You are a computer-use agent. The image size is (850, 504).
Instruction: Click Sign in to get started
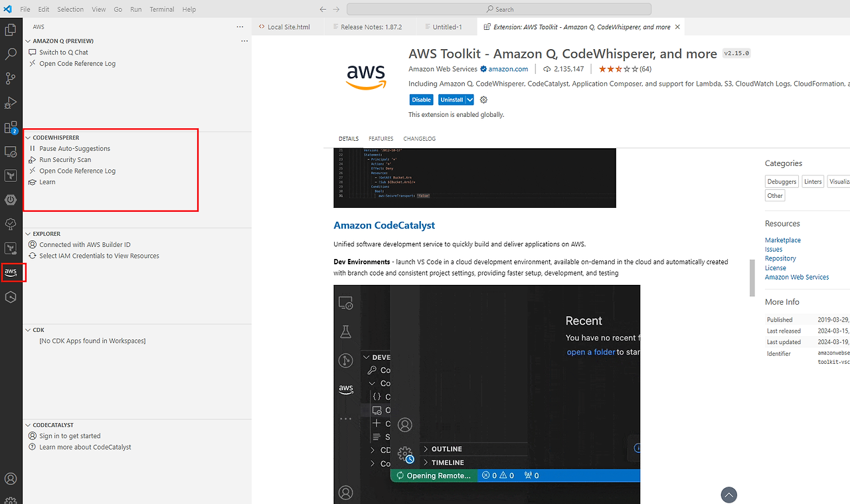pos(70,436)
